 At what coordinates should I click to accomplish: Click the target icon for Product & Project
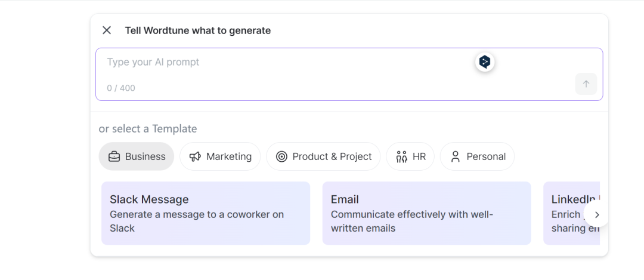tap(281, 156)
